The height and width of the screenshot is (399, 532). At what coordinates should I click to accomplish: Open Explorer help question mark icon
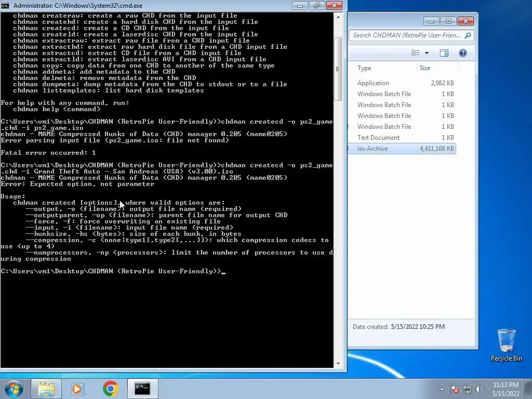[463, 52]
